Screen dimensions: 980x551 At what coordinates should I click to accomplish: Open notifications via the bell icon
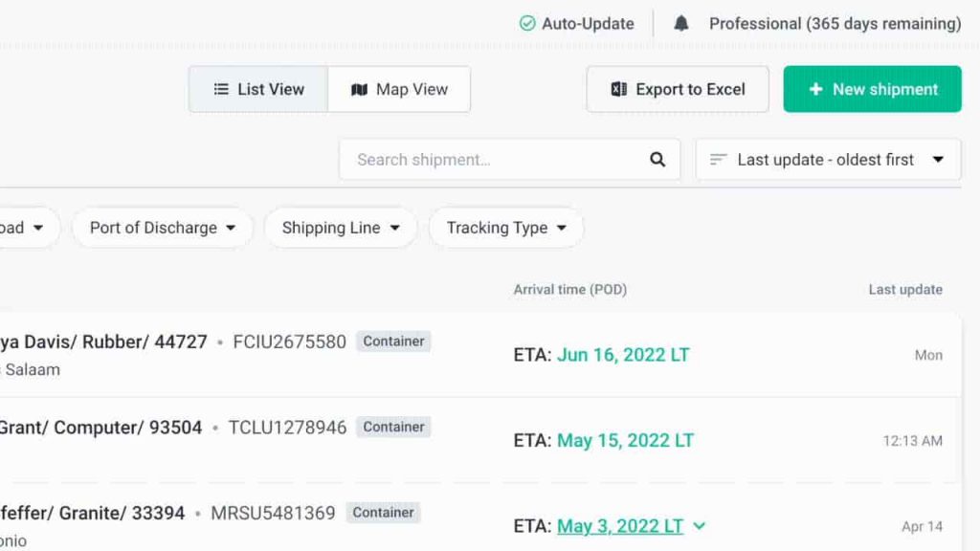tap(681, 23)
